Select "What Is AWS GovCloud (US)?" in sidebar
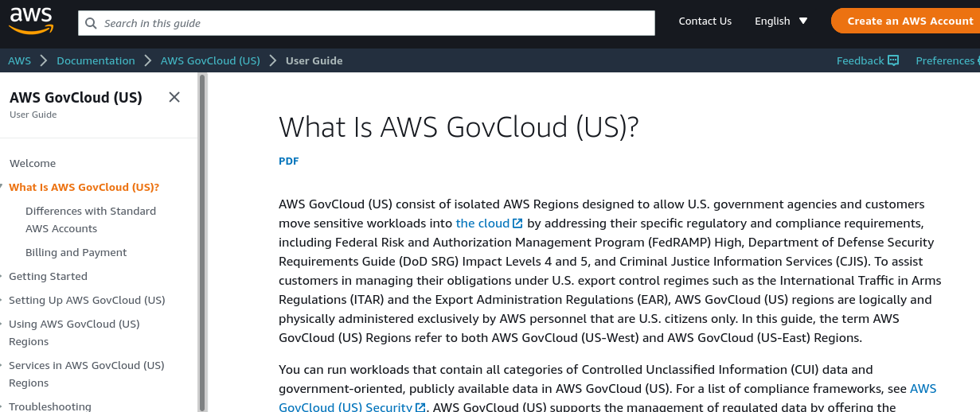980x412 pixels. click(84, 187)
